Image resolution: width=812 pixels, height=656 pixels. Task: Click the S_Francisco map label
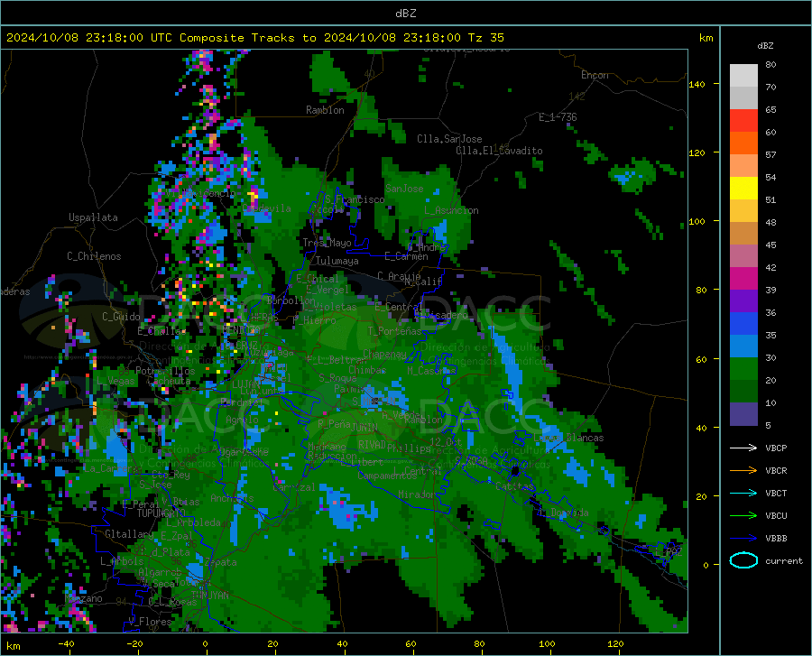pos(355,199)
